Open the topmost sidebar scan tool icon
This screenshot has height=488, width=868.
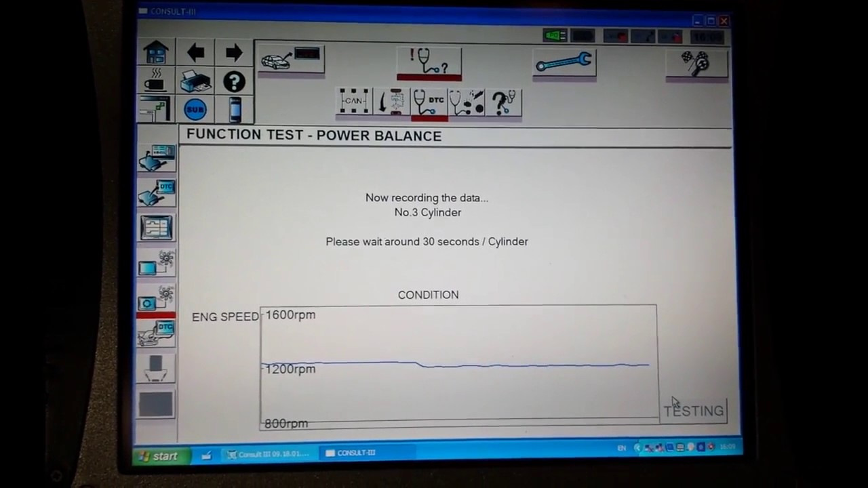(x=157, y=157)
